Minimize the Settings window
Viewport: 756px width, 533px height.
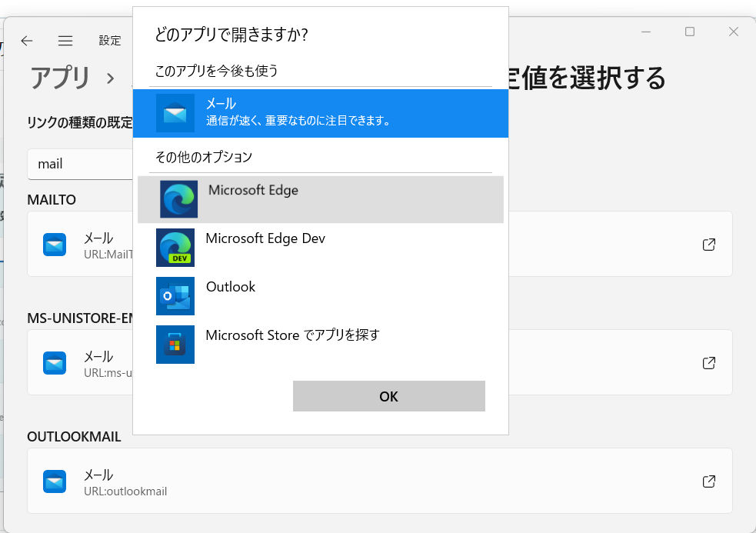[x=646, y=32]
